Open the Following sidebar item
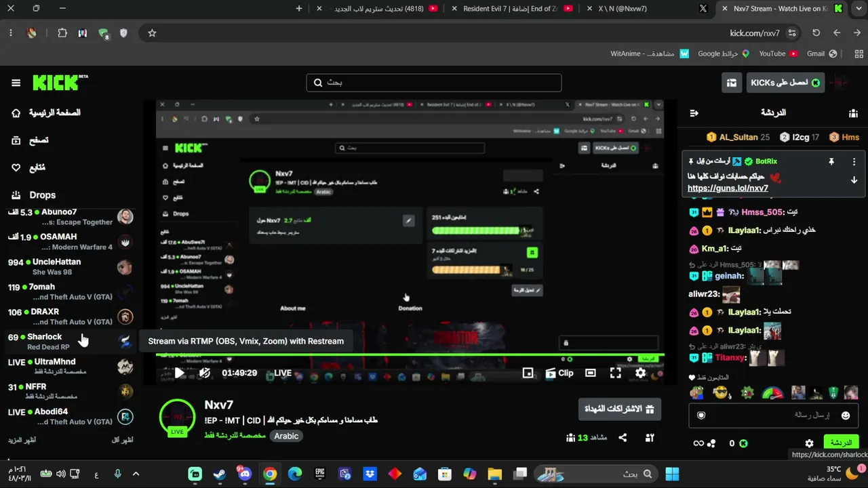The width and height of the screenshot is (868, 488). (29, 167)
